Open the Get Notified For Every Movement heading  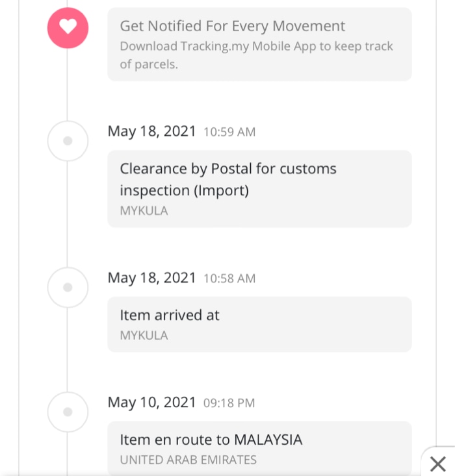(232, 27)
